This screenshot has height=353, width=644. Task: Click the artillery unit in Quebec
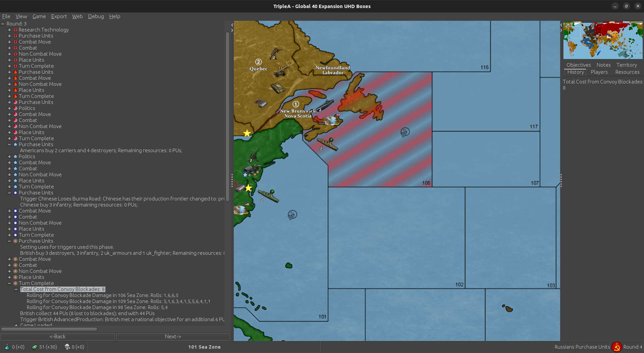281,71
